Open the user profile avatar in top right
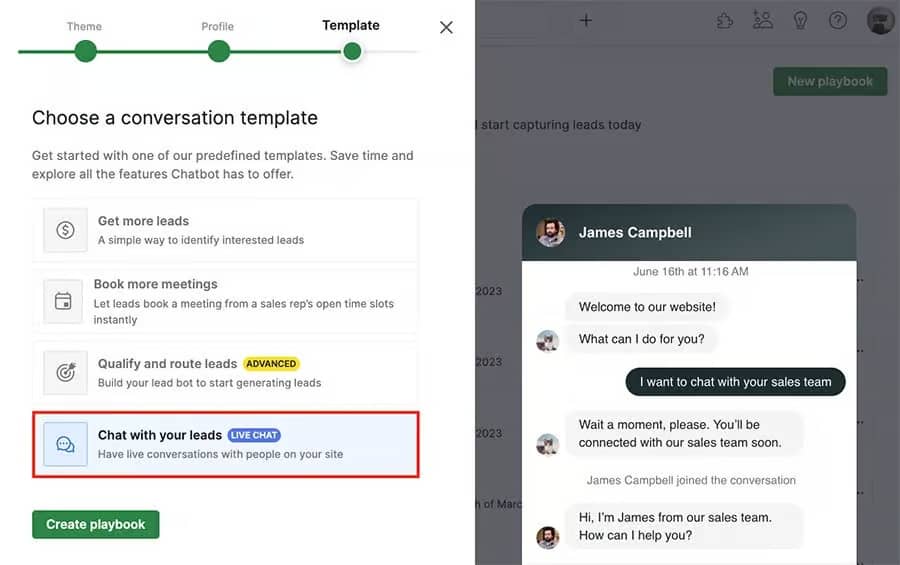This screenshot has width=900, height=565. 880,21
